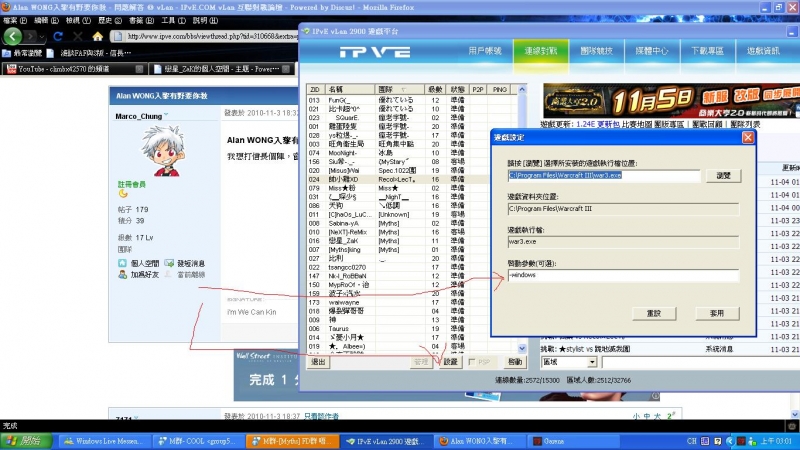This screenshot has height=450, width=800.
Task: Open the 歷史 (S) menu in Firefox
Action: click(x=110, y=20)
